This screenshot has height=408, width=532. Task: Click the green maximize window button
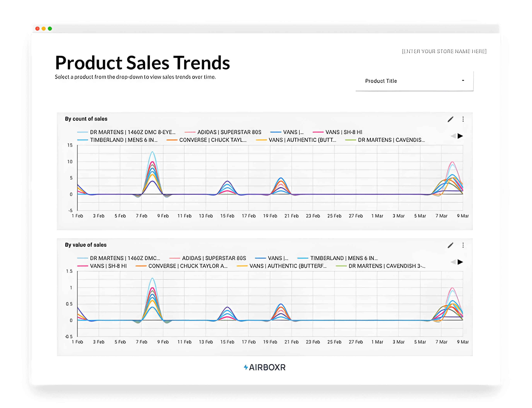(x=50, y=29)
